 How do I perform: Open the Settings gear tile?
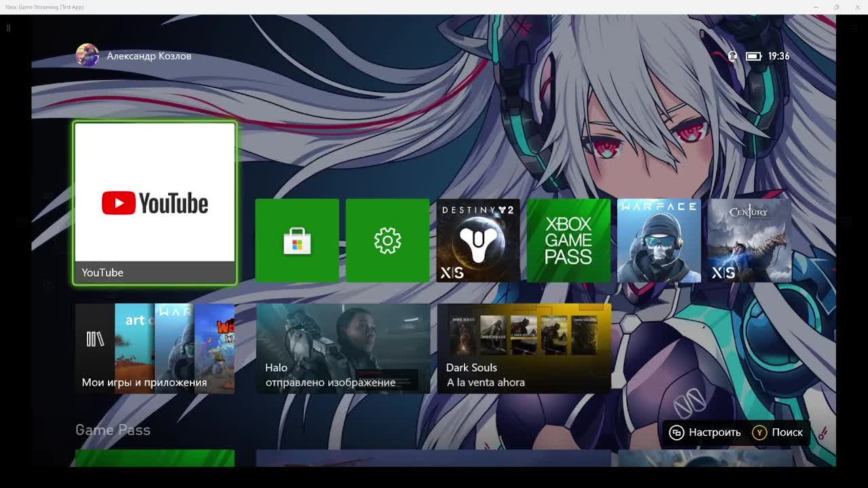pos(387,241)
